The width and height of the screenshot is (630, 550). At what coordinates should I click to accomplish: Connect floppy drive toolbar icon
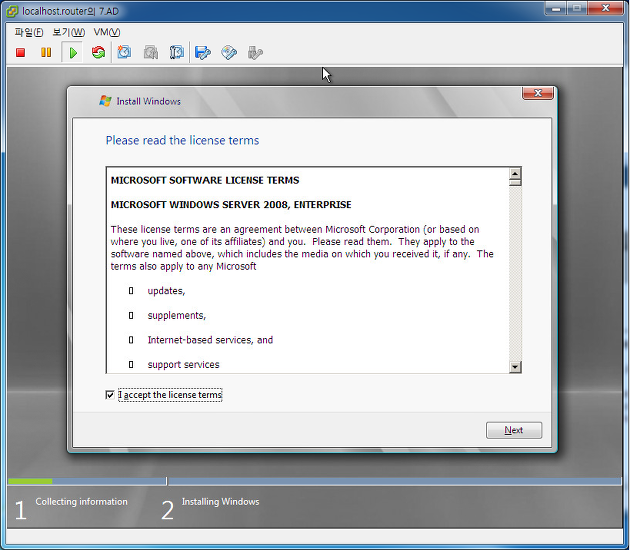(x=202, y=53)
